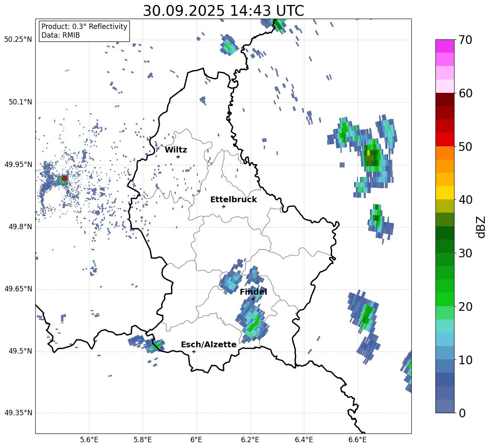Click the 5.6°E longitude label
Image resolution: width=491 pixels, height=448 pixels.
[x=89, y=440]
